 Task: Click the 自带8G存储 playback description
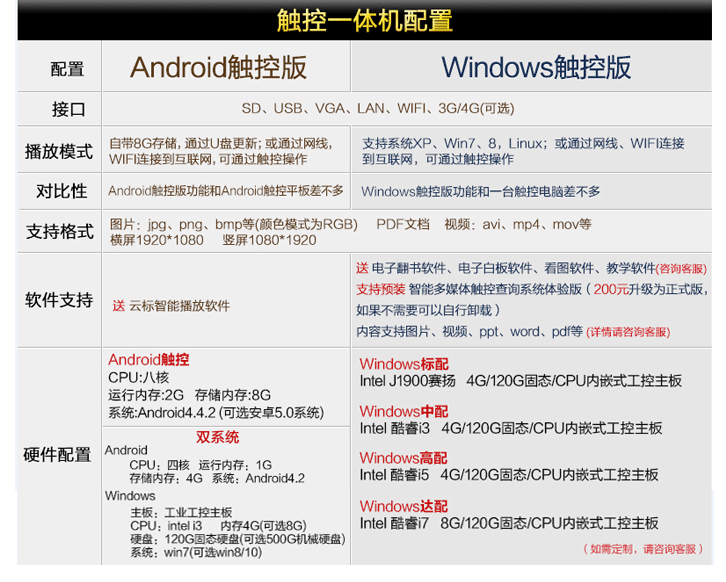click(221, 151)
